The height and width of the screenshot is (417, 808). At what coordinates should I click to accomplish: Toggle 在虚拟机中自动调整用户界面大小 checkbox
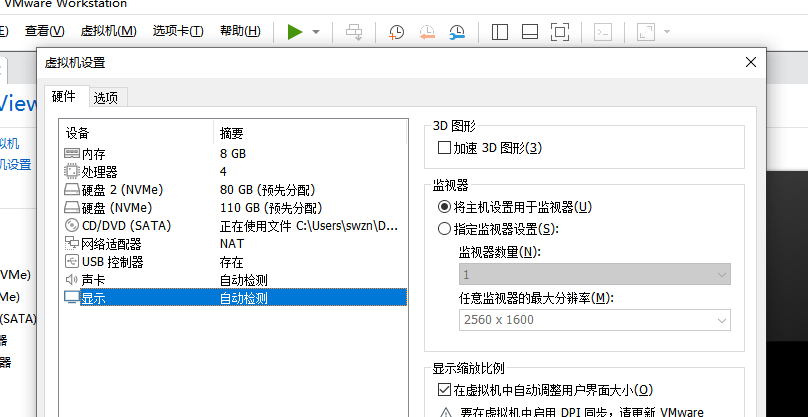(444, 390)
